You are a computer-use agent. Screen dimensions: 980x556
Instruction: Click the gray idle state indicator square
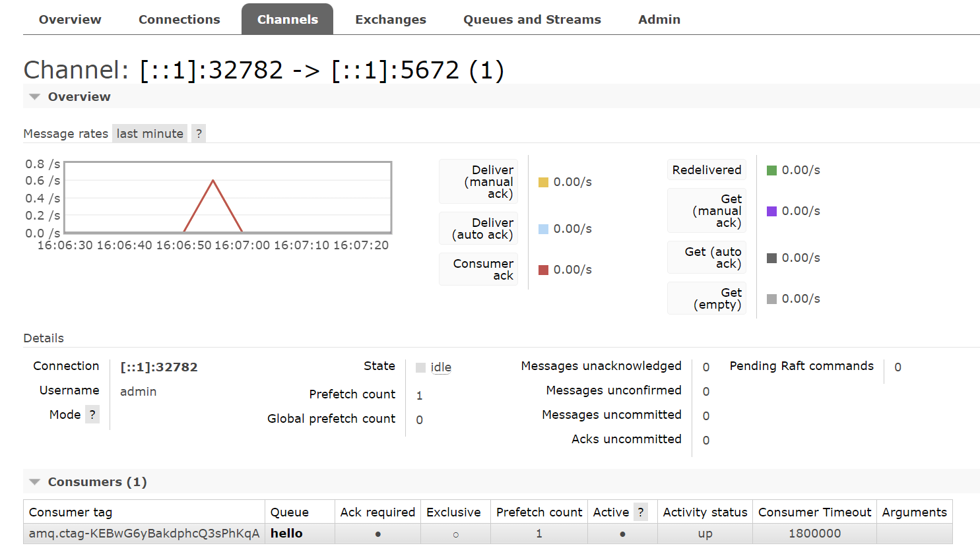(x=421, y=367)
